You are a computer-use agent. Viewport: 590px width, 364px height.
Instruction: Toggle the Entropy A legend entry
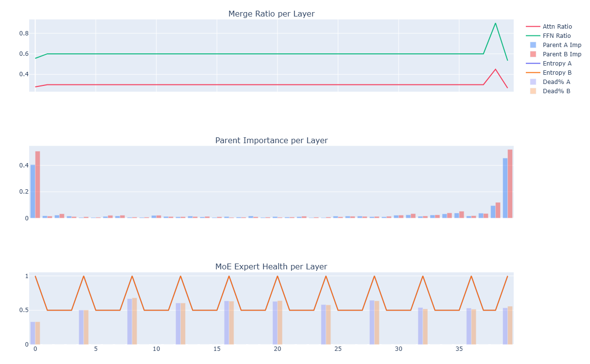coord(557,64)
